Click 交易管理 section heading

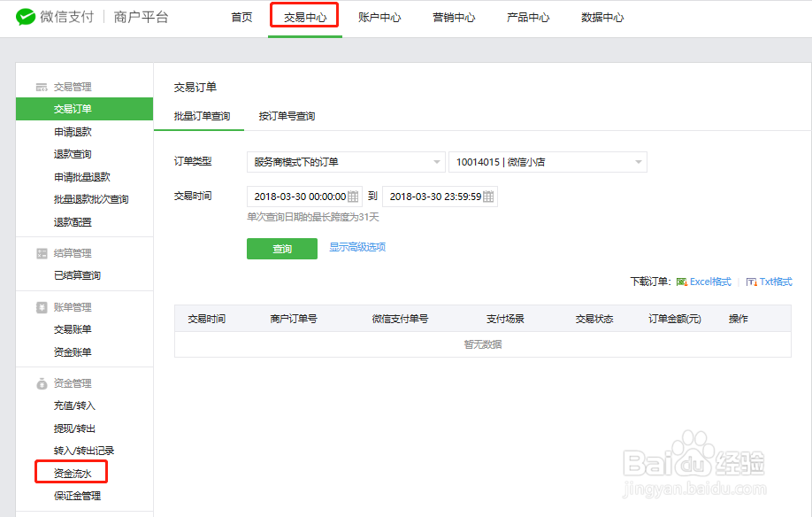click(x=73, y=87)
